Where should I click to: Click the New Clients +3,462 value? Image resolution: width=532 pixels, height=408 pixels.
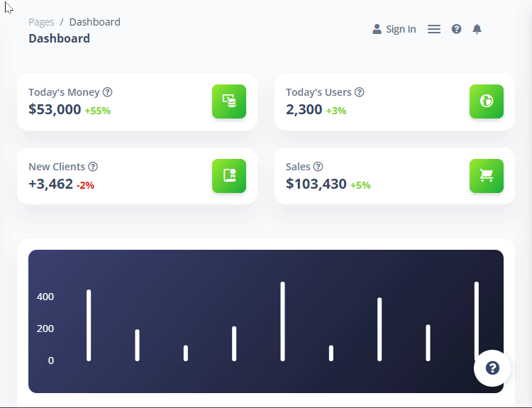pyautogui.click(x=50, y=184)
